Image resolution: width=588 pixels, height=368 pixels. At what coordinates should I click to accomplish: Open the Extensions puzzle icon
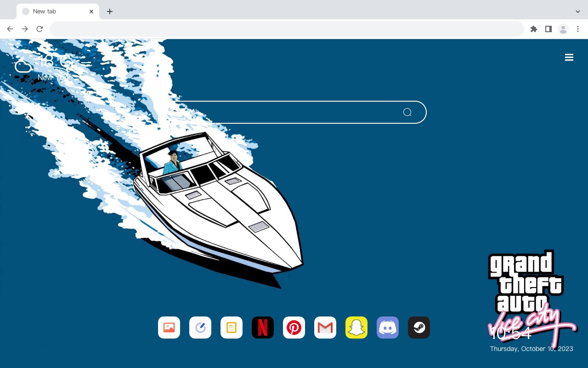(534, 29)
